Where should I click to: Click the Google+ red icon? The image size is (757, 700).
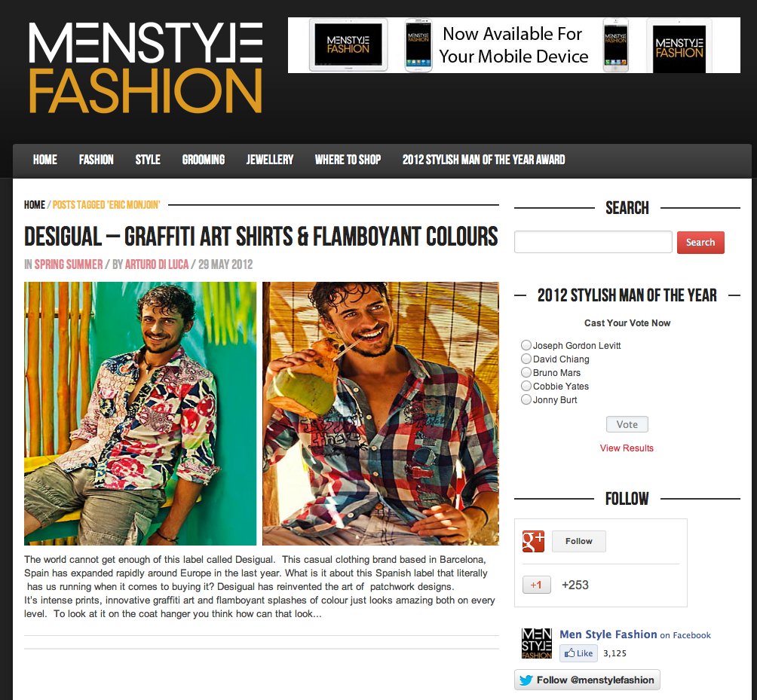533,541
